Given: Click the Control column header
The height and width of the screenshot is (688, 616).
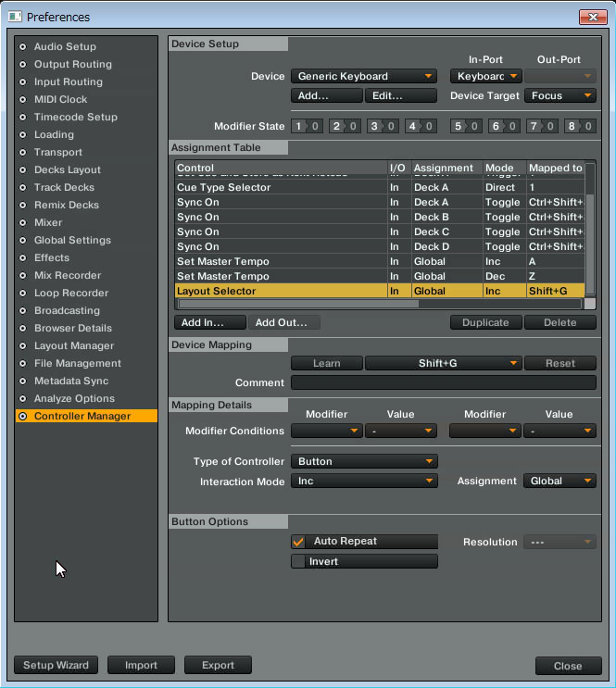Looking at the screenshot, I should [281, 168].
